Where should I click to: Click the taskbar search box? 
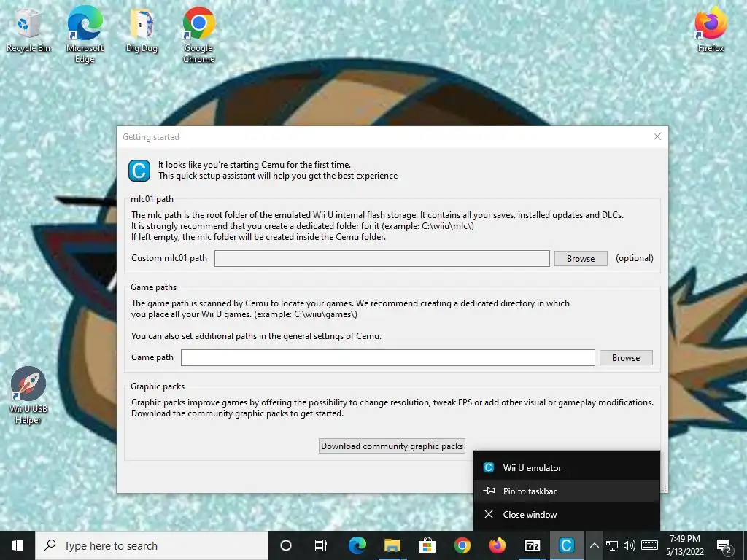[x=152, y=545]
